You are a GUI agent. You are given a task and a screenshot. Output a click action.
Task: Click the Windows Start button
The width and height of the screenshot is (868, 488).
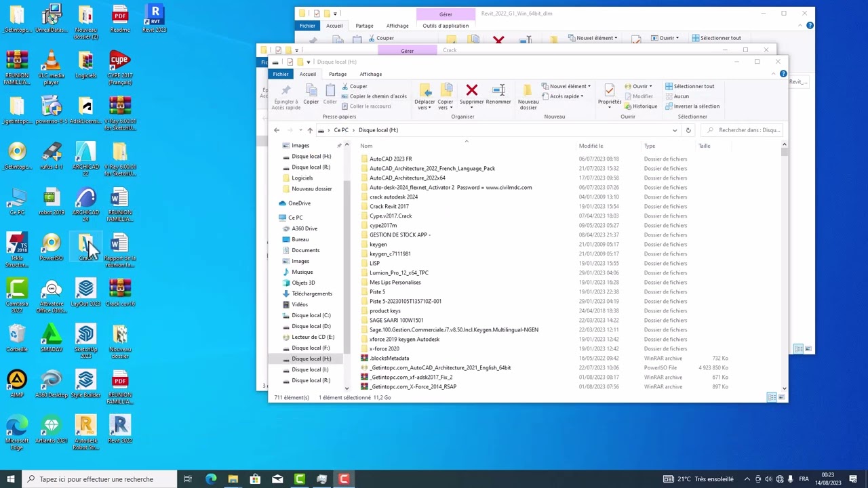click(10, 479)
